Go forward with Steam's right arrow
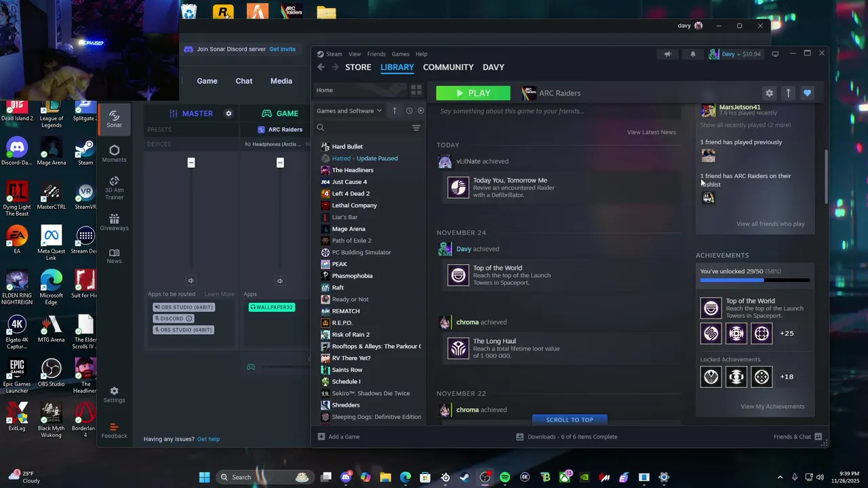Viewport: 868px width, 488px height. coord(335,67)
